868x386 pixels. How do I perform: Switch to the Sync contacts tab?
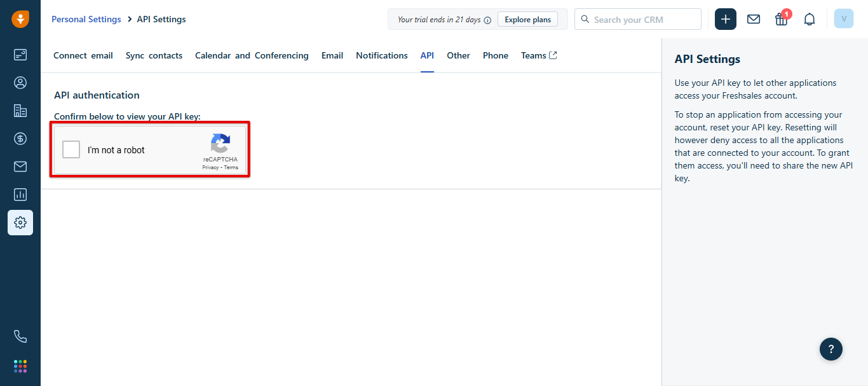(x=154, y=55)
